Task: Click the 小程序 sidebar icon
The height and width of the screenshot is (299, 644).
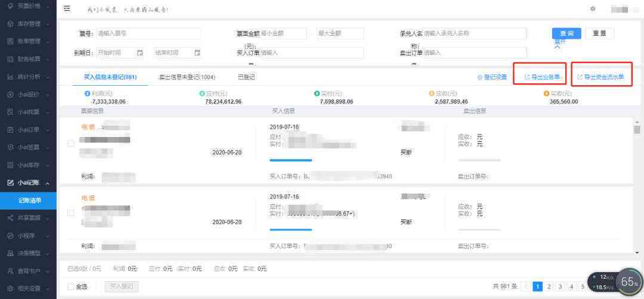Action: point(11,236)
